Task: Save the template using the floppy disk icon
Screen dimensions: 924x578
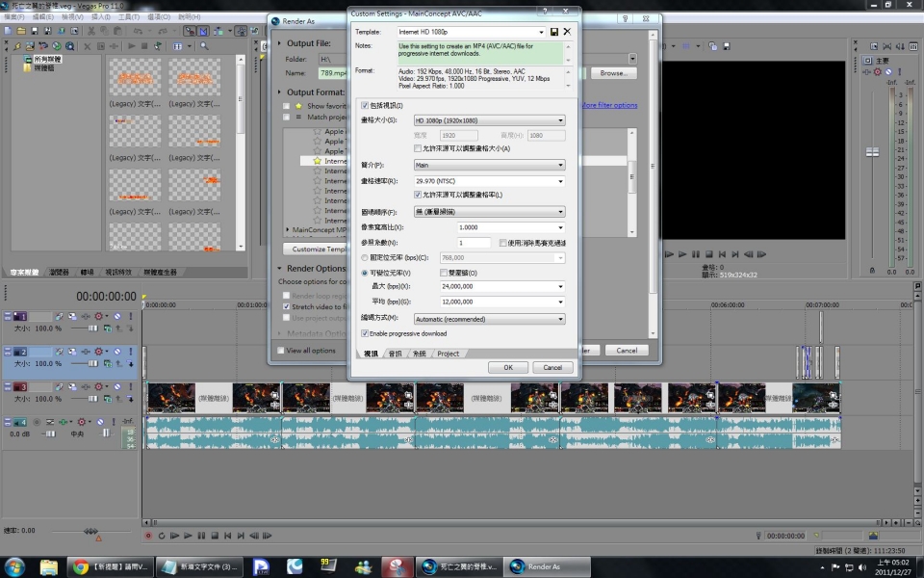Action: tap(554, 32)
